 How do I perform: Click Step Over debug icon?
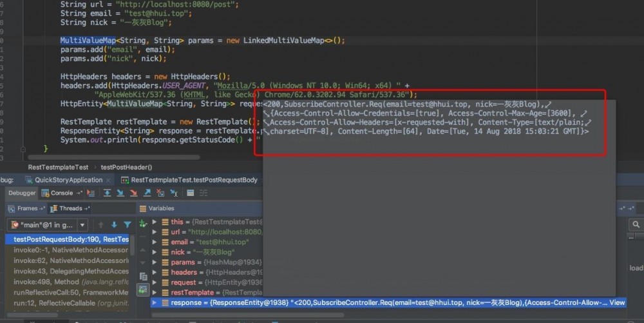[x=107, y=193]
